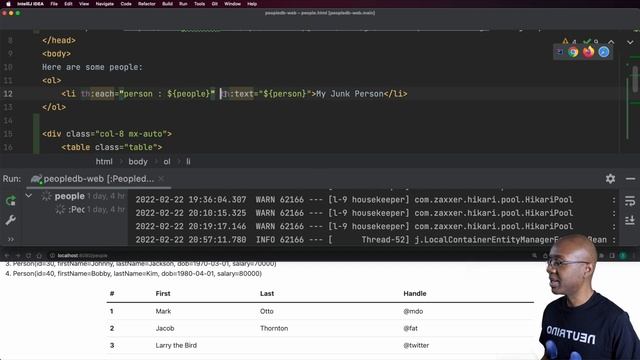640x360 pixels.
Task: Click the browser address bar with localhost
Action: (286, 256)
